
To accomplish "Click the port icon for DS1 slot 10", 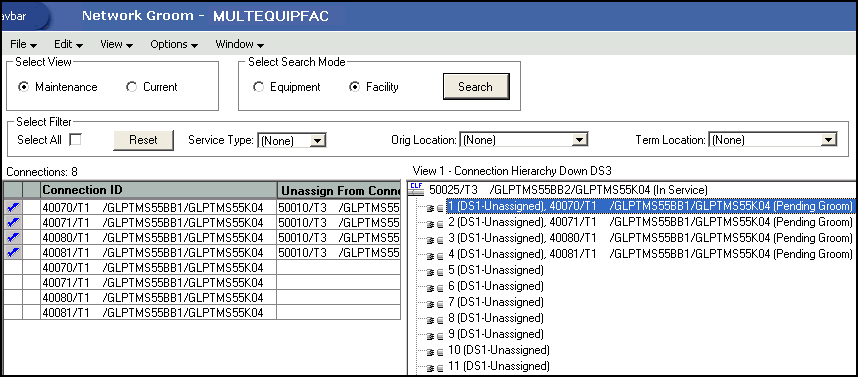I will coord(435,351).
